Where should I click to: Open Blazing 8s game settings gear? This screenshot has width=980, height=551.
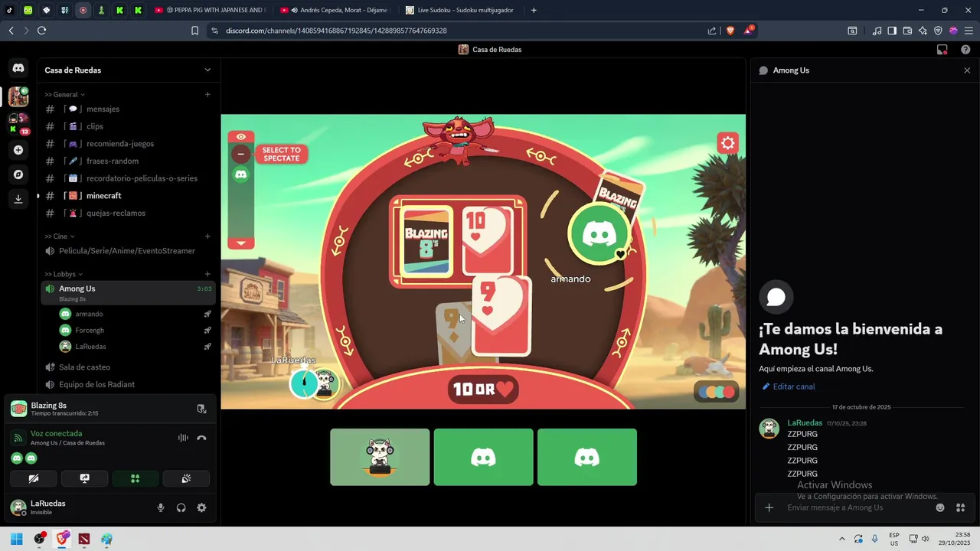coord(727,143)
